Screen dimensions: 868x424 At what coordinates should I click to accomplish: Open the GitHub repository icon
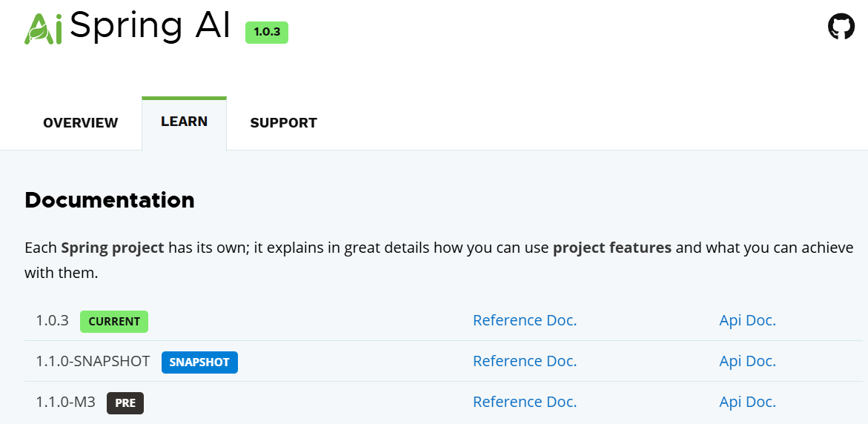click(841, 27)
